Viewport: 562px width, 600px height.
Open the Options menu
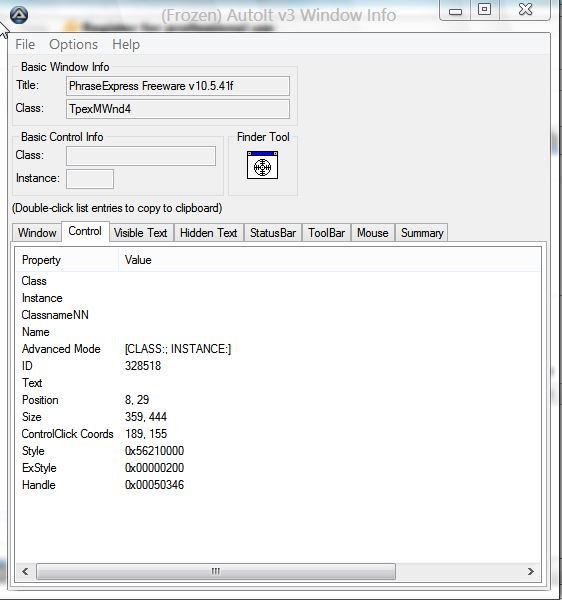pos(73,44)
